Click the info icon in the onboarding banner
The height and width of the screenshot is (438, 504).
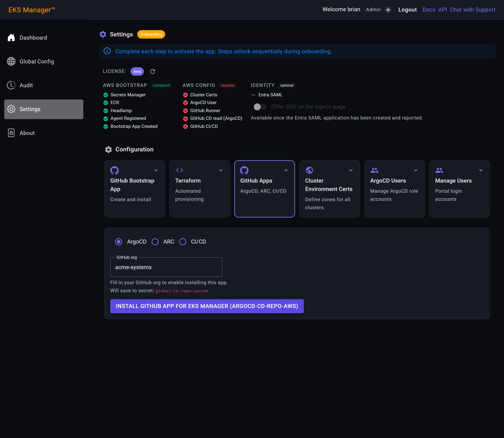pos(107,51)
